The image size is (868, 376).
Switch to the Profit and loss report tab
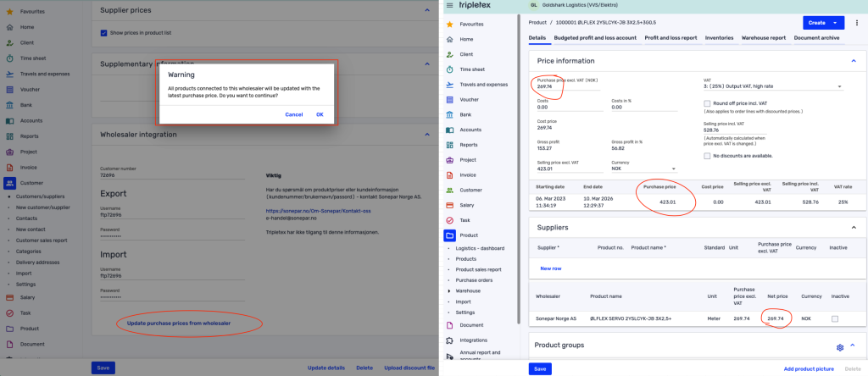click(x=670, y=38)
